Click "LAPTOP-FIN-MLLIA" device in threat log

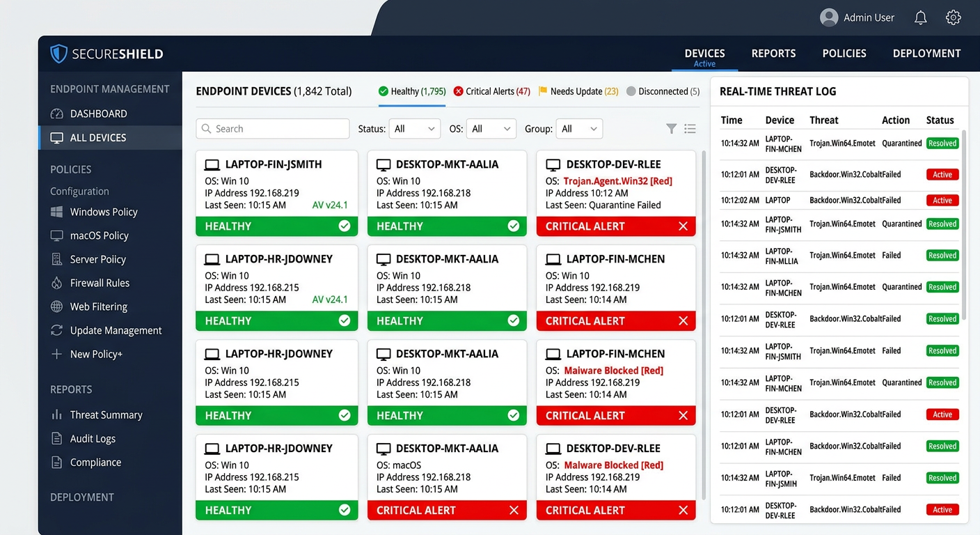point(782,256)
